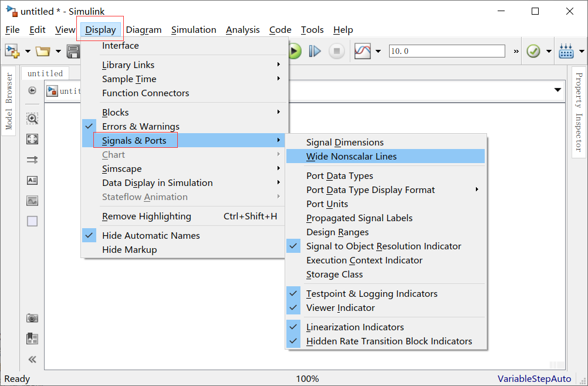Open the Analysis menu
Viewport: 588px width, 386px height.
[243, 29]
